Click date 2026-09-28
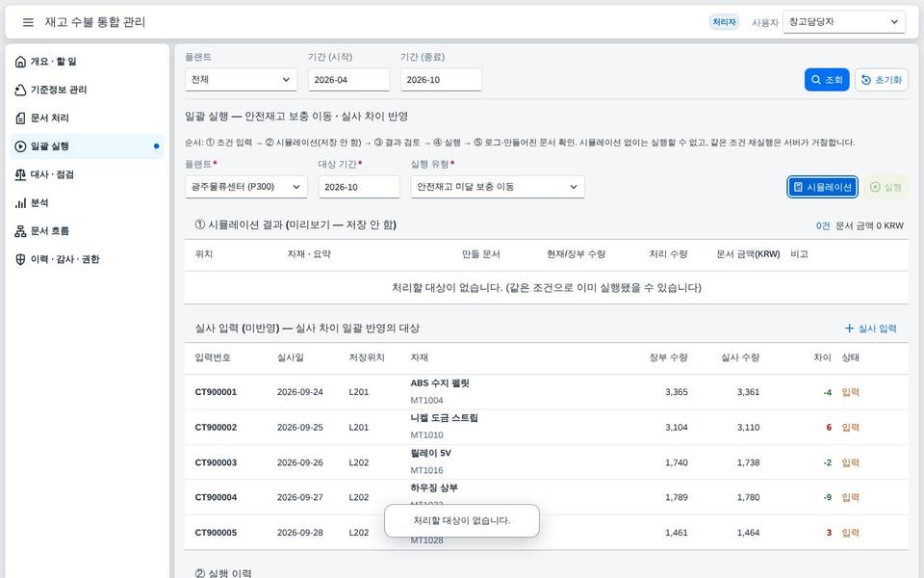The image size is (924, 578). coord(300,533)
